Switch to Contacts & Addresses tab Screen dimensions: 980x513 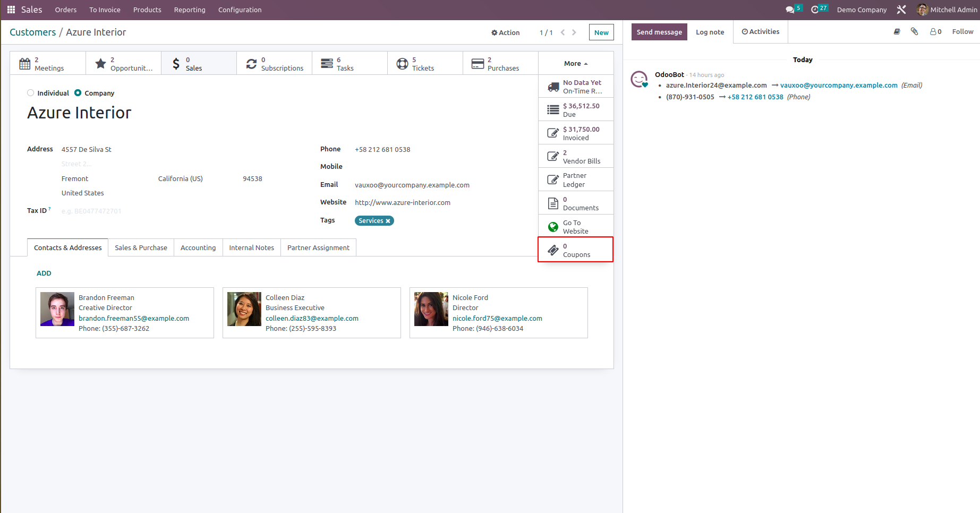68,247
